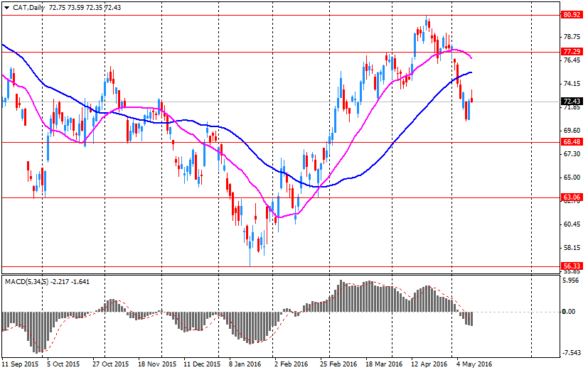Click the 74.15 price axis value
The height and width of the screenshot is (370, 588).
(x=572, y=84)
